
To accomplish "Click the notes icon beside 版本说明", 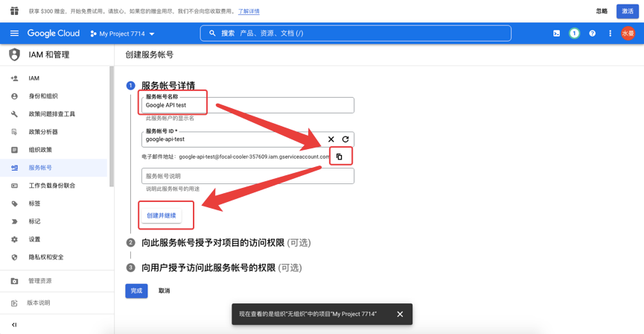I will tap(14, 303).
